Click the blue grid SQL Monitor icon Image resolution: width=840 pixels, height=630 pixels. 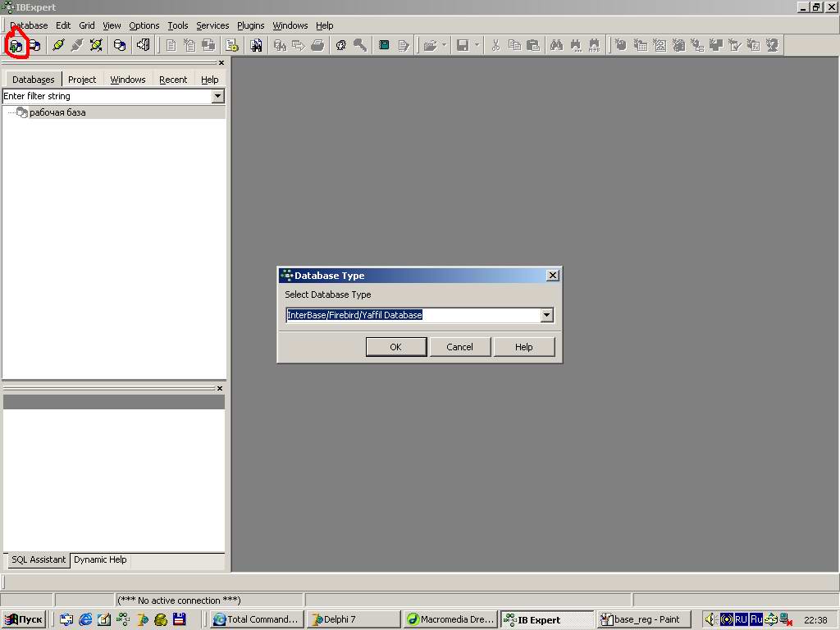coord(256,46)
